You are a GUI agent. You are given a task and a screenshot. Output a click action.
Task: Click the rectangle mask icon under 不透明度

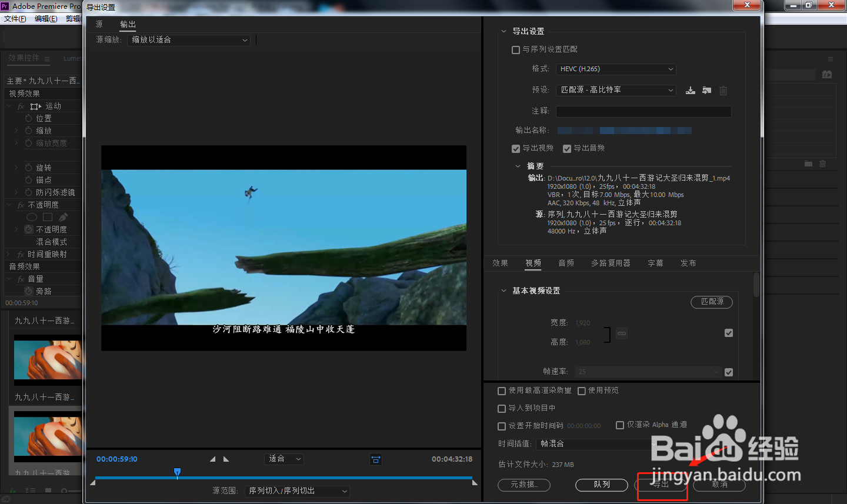point(48,217)
